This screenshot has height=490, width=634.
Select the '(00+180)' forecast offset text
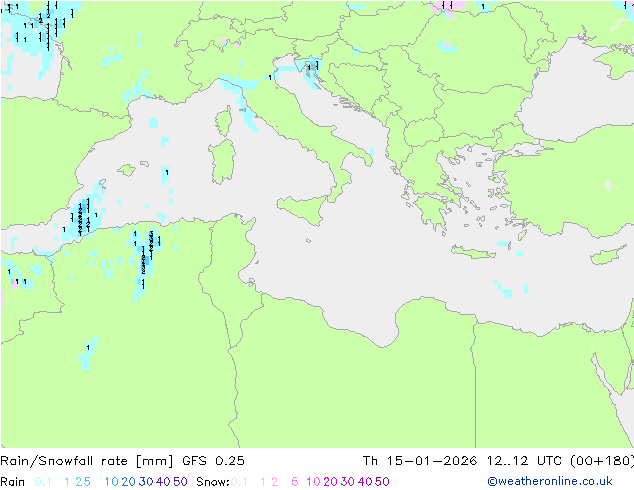pyautogui.click(x=602, y=461)
